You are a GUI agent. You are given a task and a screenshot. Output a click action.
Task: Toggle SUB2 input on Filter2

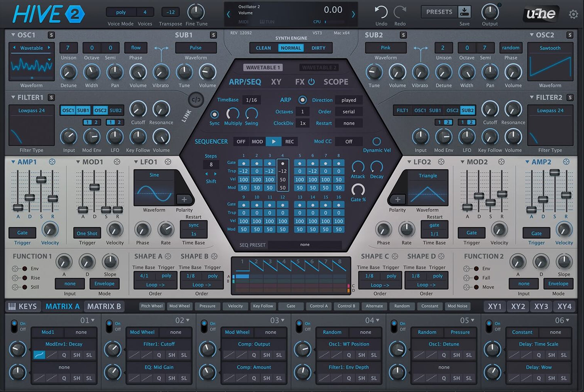(467, 110)
